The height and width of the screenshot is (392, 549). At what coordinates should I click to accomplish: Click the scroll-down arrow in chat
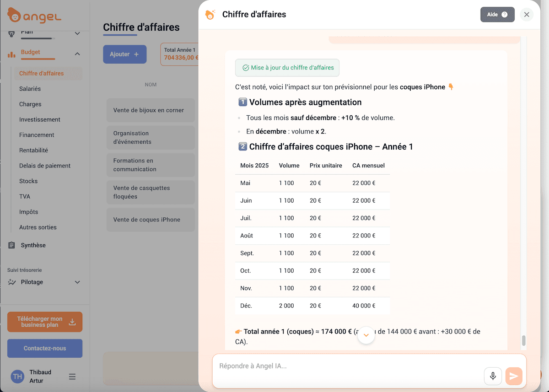[x=366, y=335]
